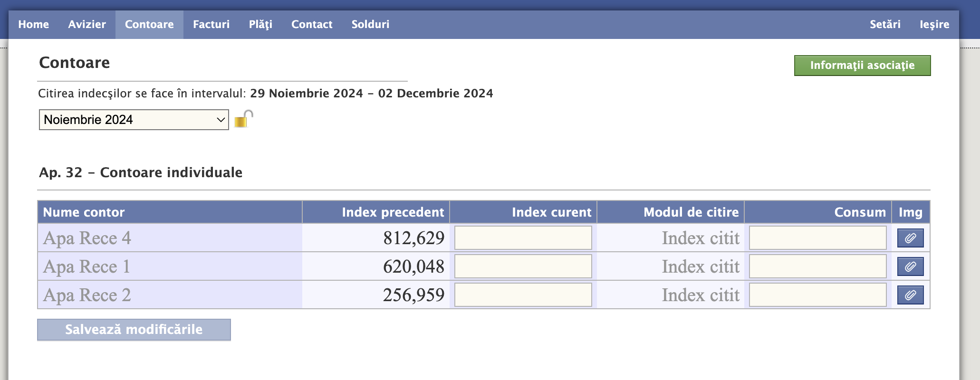The image size is (980, 380).
Task: Click the paperclip attach icon for Apa Rece 2
Action: (x=910, y=295)
